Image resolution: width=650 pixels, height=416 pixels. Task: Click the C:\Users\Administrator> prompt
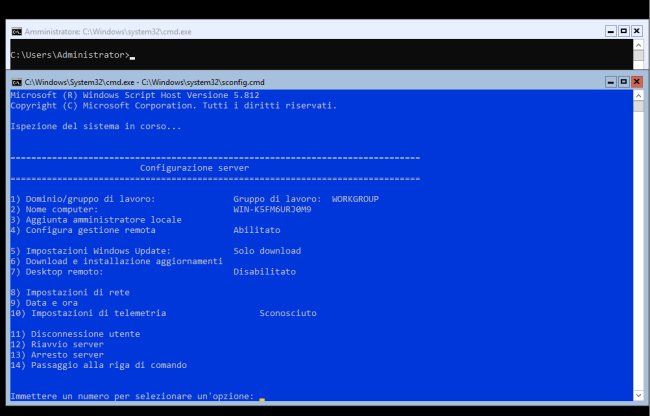[70, 55]
